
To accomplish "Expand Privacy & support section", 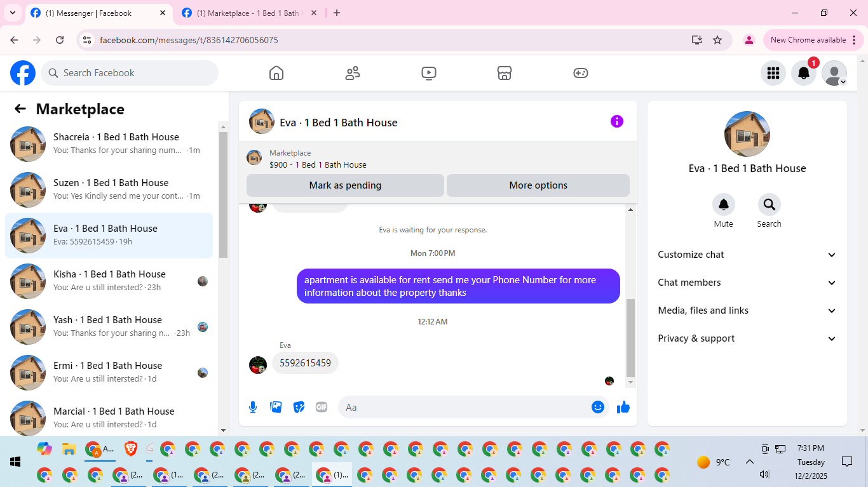I will click(747, 338).
